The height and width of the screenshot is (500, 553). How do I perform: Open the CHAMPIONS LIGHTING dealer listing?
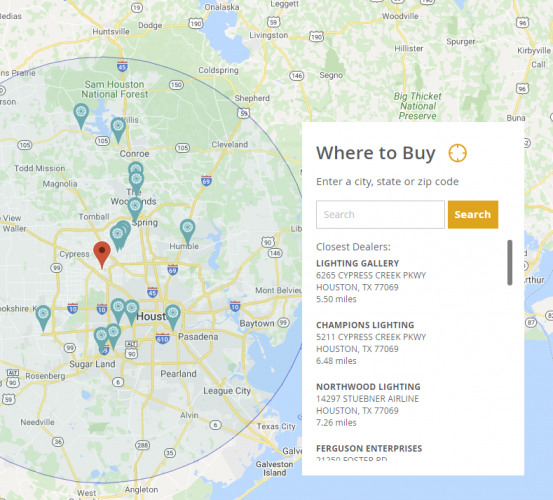coord(365,325)
